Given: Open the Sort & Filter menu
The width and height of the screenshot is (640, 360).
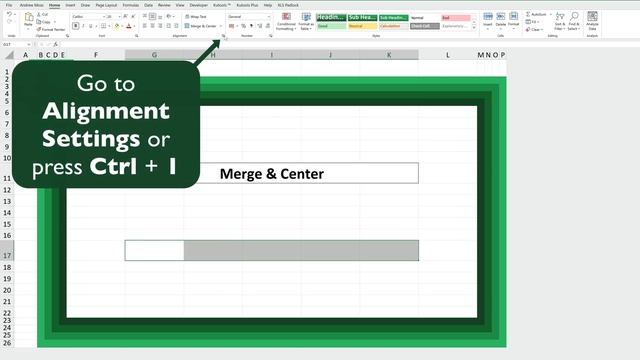Looking at the screenshot, I should click(x=560, y=21).
